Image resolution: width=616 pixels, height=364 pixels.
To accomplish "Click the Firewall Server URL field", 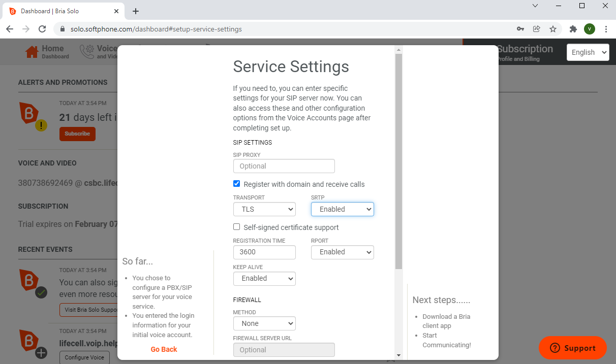I will [x=284, y=350].
